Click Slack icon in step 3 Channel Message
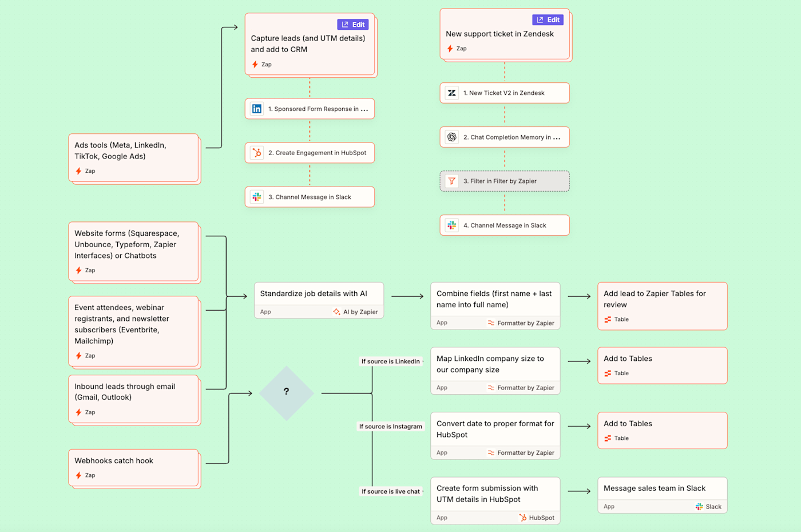801x532 pixels. tap(257, 197)
